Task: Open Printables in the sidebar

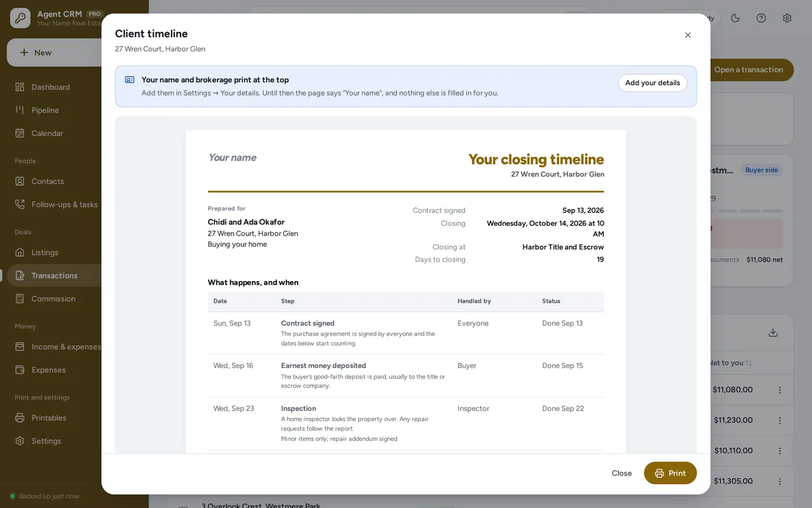Action: [x=49, y=418]
